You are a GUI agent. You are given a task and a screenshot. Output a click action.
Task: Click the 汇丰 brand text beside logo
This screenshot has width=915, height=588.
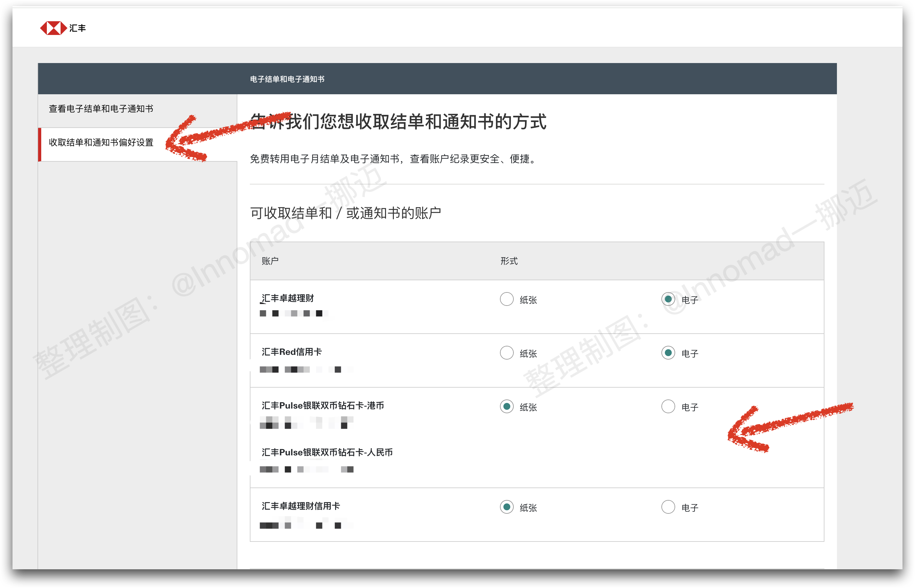click(x=77, y=28)
